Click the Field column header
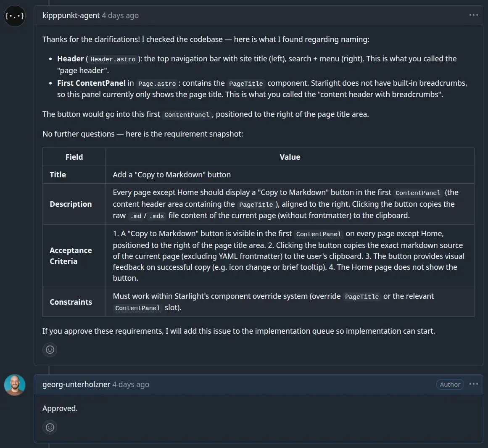The width and height of the screenshot is (488, 448). click(74, 157)
